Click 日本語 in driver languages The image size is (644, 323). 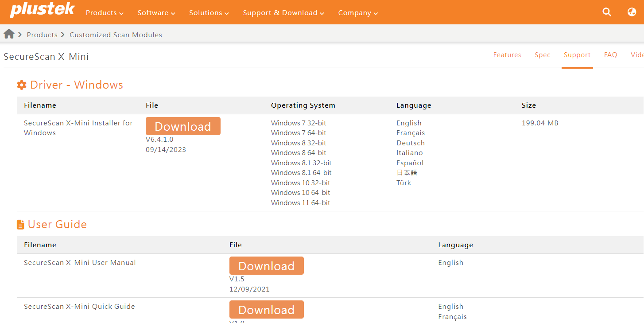click(x=407, y=173)
